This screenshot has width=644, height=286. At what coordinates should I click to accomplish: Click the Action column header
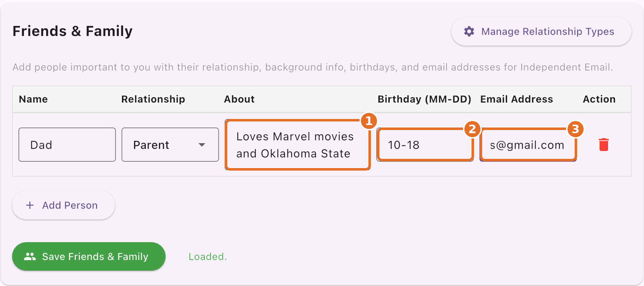[599, 99]
